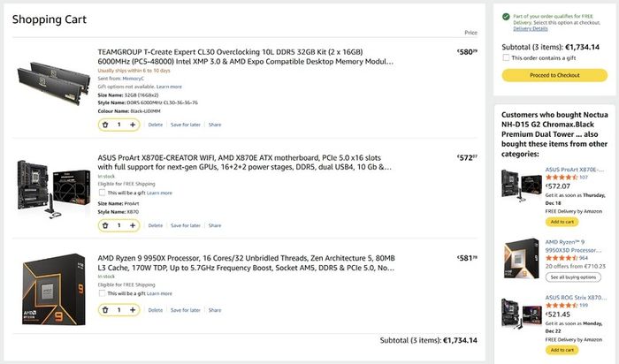The image size is (619, 364).
Task: Mark AMD Ryzen 9 processor as a gift
Action: [x=102, y=293]
